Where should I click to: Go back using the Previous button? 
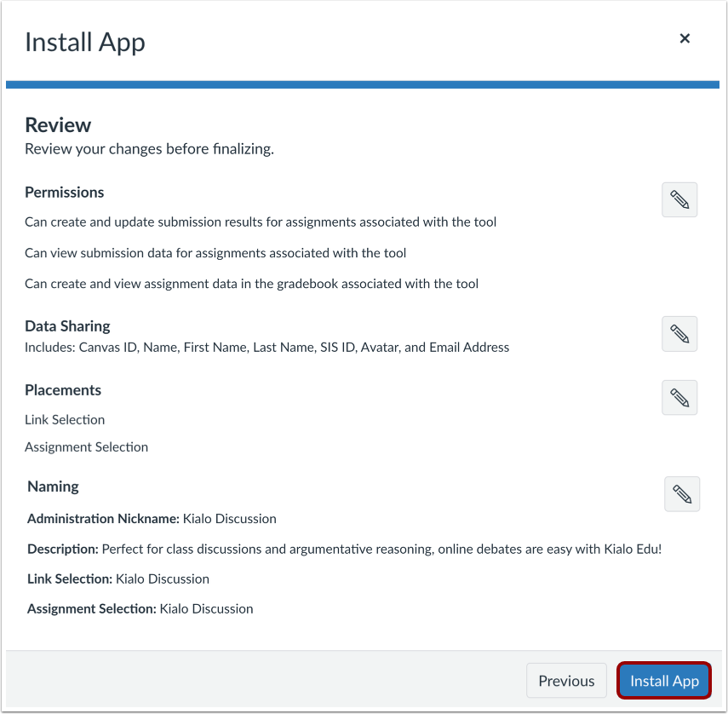(566, 680)
